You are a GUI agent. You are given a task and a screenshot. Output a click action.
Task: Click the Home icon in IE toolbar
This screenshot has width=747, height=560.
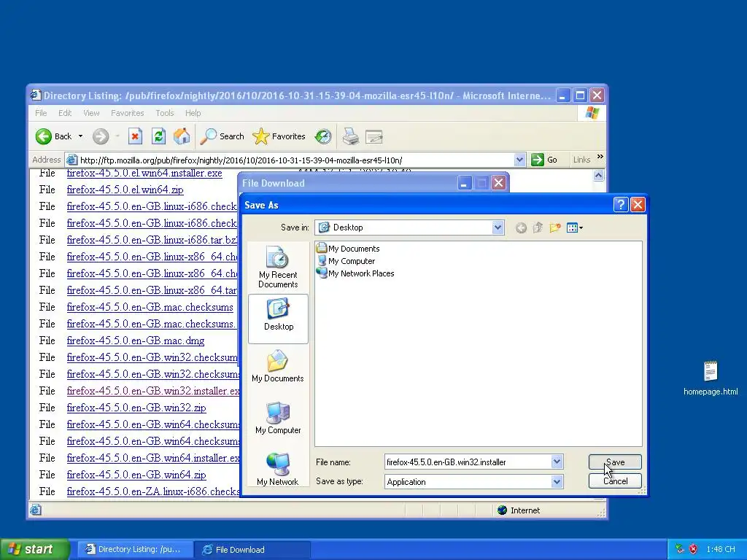[182, 136]
